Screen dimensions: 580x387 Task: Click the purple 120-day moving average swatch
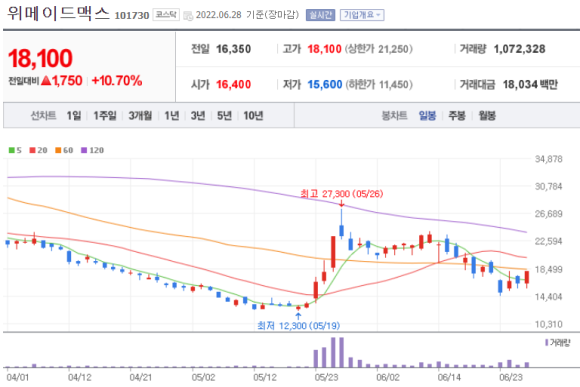click(x=84, y=150)
